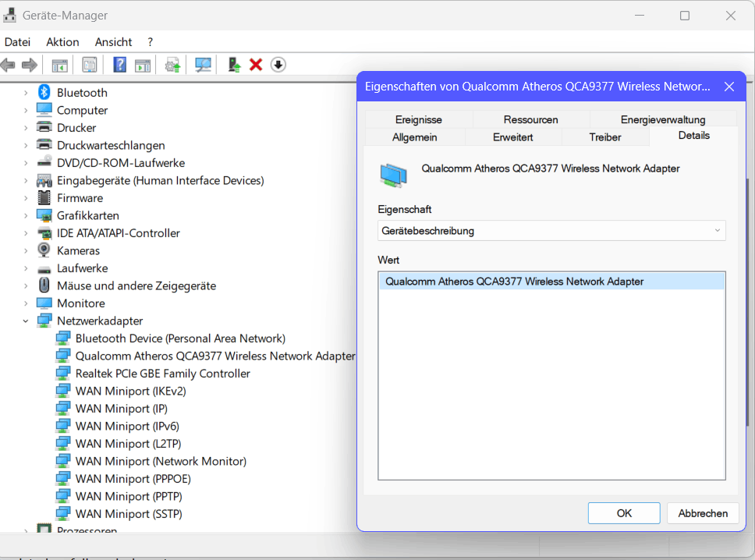
Task: Open the Datei menu
Action: tap(17, 42)
